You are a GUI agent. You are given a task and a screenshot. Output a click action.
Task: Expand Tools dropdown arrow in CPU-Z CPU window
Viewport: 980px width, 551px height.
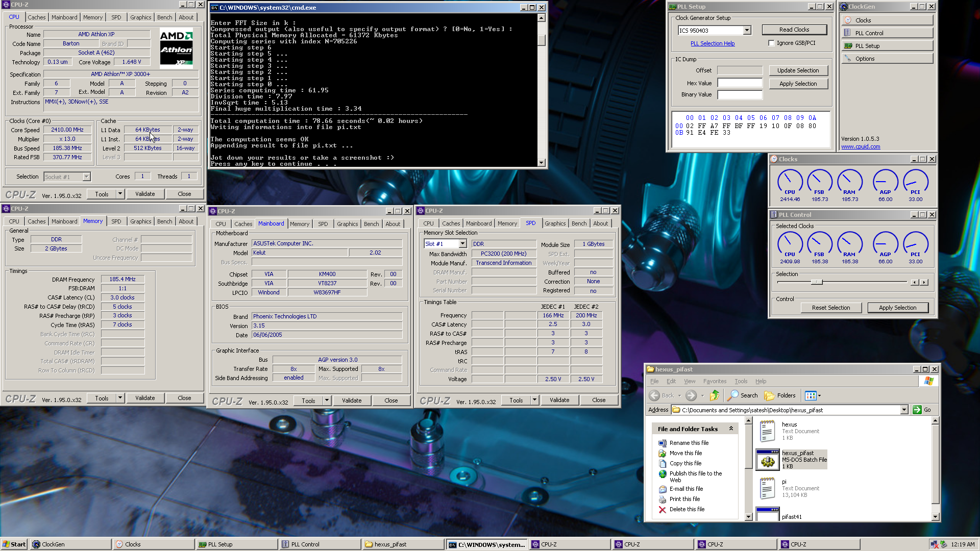click(x=120, y=194)
